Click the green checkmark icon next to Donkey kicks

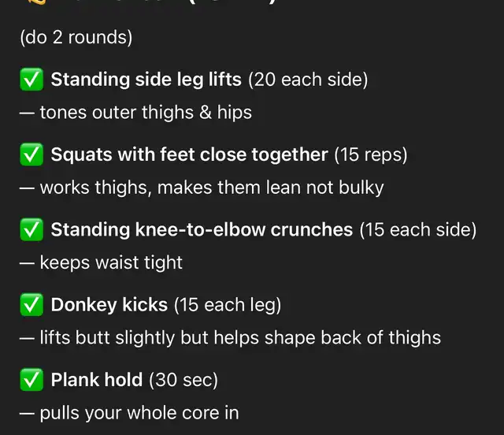coord(31,305)
